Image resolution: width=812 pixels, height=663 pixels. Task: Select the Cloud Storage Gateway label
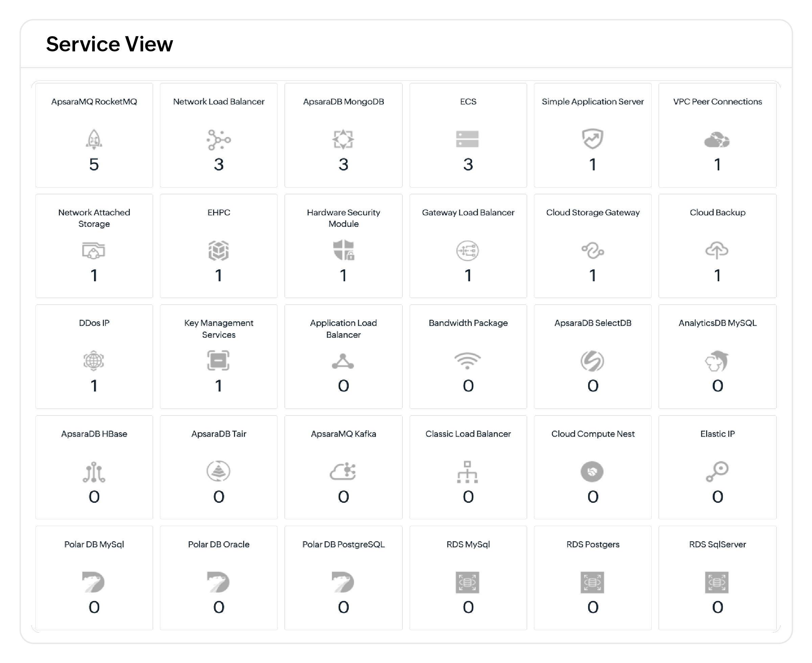coord(593,212)
